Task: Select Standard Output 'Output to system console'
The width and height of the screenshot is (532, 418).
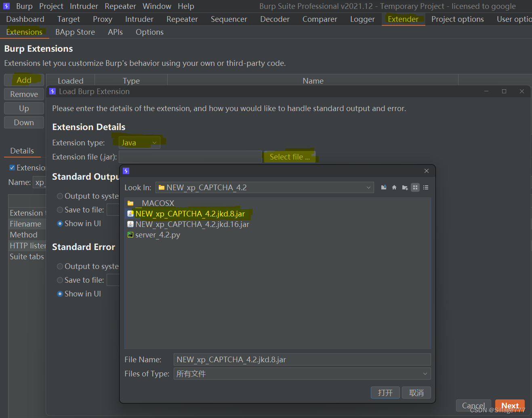Action: pyautogui.click(x=60, y=196)
